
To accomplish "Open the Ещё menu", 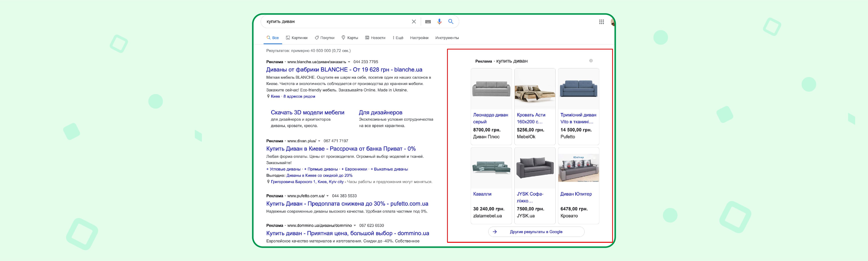I will pos(398,38).
